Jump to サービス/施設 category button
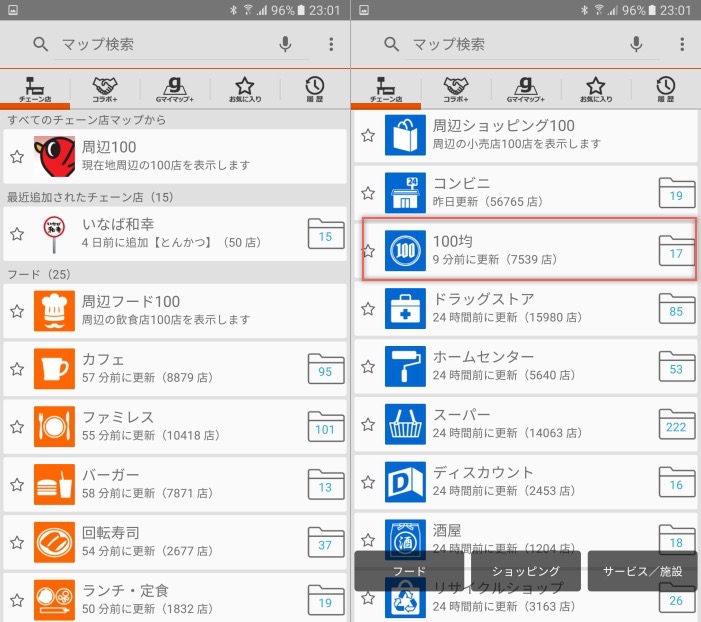 [642, 571]
